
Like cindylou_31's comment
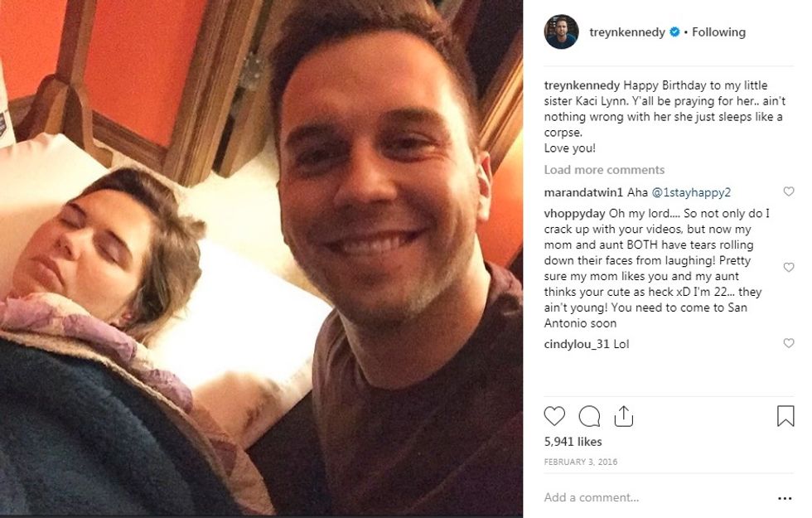pyautogui.click(x=788, y=343)
